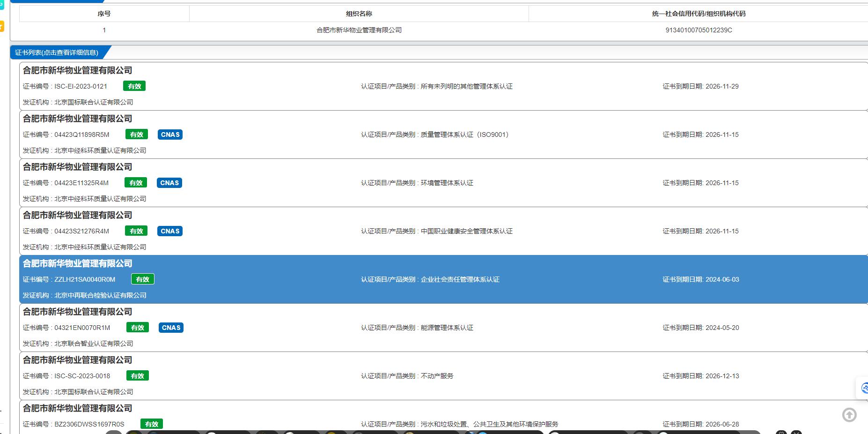Click issuer 北京中再联合检验认证有限公司
This screenshot has width=868, height=434.
(x=100, y=295)
